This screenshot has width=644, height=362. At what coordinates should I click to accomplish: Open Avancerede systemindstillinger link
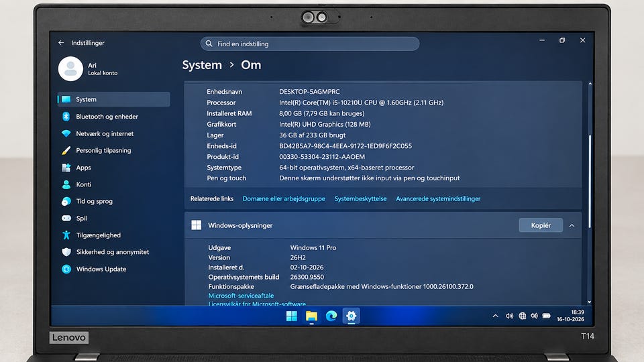[x=438, y=198]
